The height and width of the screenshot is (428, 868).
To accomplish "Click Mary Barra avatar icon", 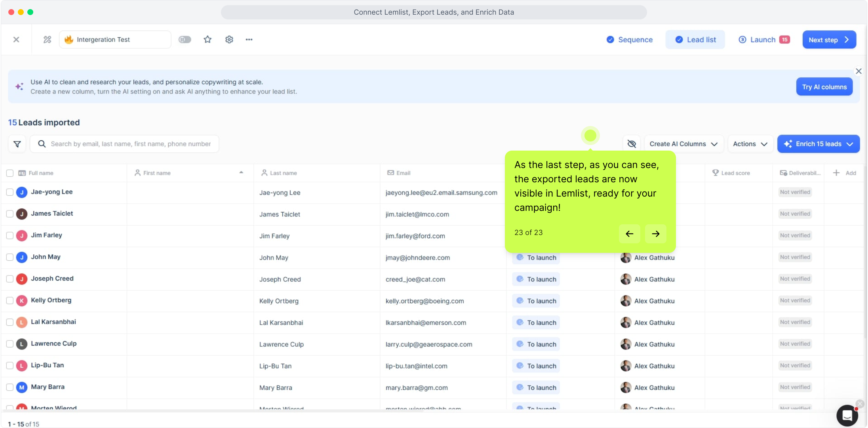I will [22, 388].
